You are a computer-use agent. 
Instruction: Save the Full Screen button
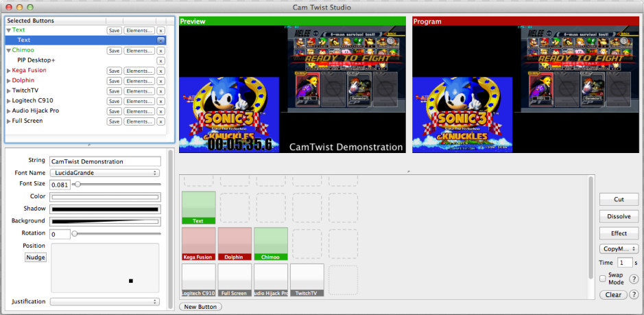pyautogui.click(x=114, y=121)
